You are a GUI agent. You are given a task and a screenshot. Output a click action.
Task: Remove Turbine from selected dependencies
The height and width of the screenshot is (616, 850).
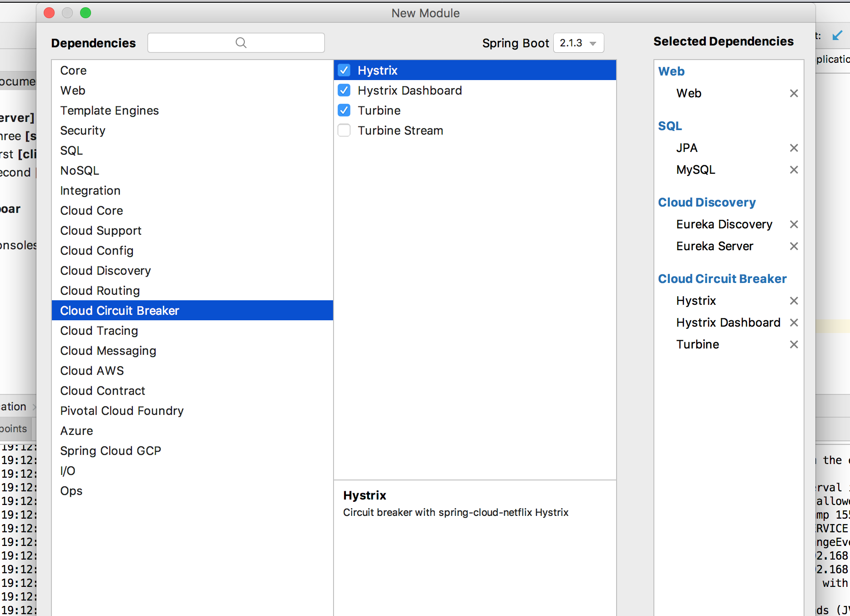[794, 344]
